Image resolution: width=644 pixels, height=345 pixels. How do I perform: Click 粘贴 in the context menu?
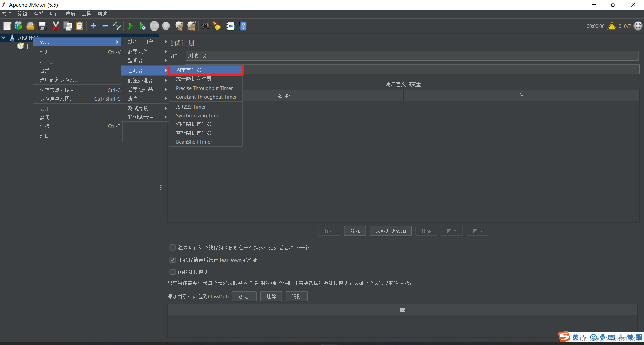pyautogui.click(x=77, y=52)
